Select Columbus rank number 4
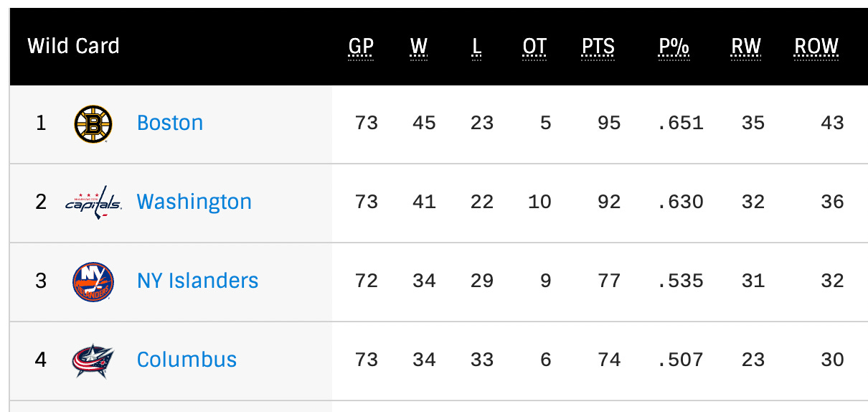 (x=41, y=360)
